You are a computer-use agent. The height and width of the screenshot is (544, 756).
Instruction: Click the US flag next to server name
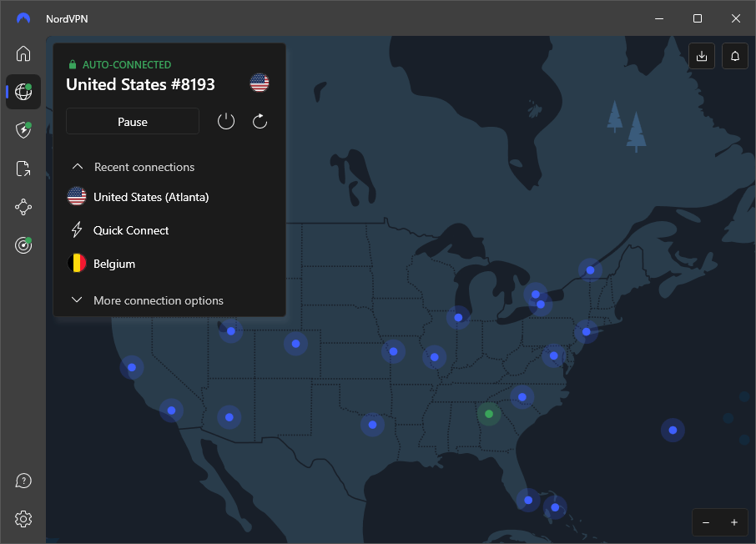(260, 83)
